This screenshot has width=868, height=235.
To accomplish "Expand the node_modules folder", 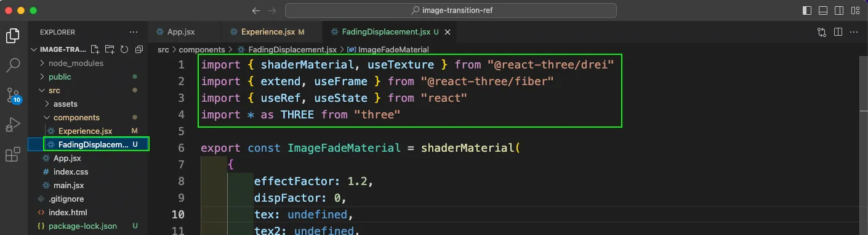I will click(75, 63).
